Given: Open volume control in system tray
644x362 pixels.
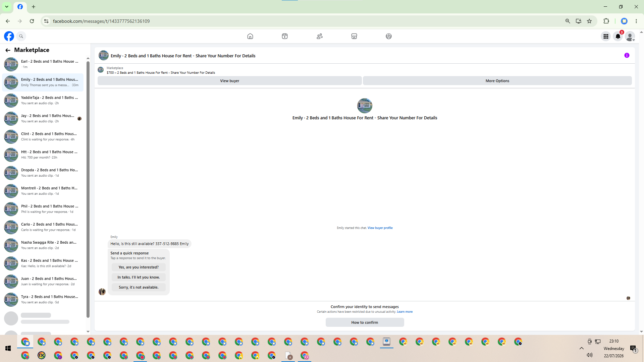Looking at the screenshot, I should pyautogui.click(x=590, y=355).
